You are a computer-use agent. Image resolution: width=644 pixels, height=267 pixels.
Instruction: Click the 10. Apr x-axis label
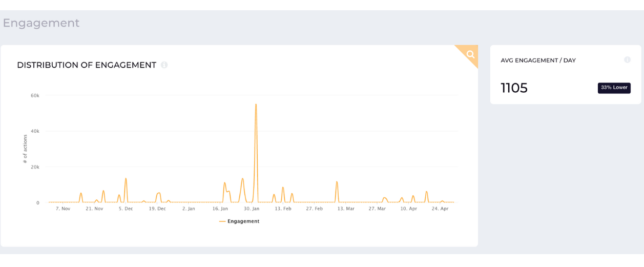click(408, 209)
